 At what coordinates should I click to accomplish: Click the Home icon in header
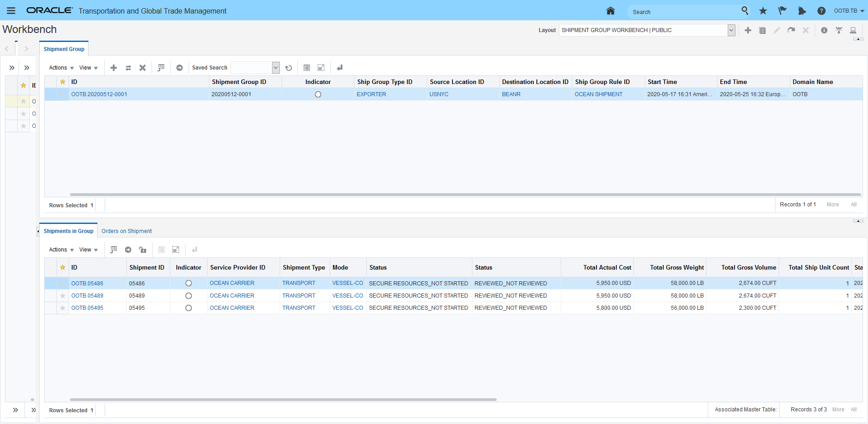(610, 11)
